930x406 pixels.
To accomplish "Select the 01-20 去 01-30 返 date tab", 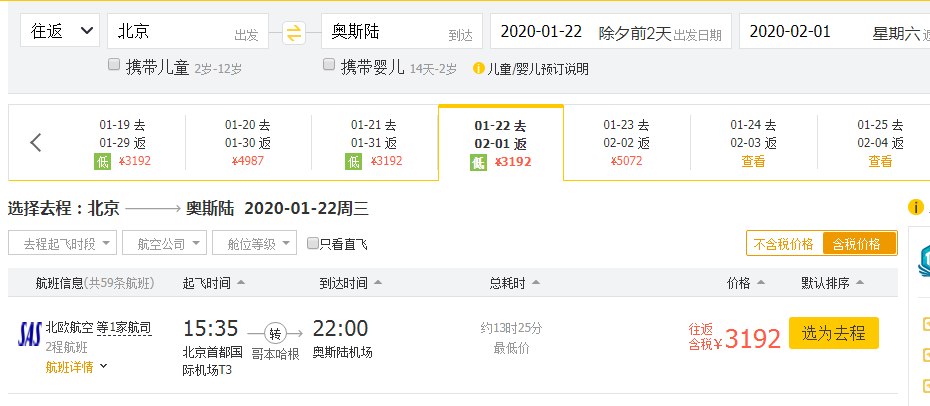I will tap(248, 143).
